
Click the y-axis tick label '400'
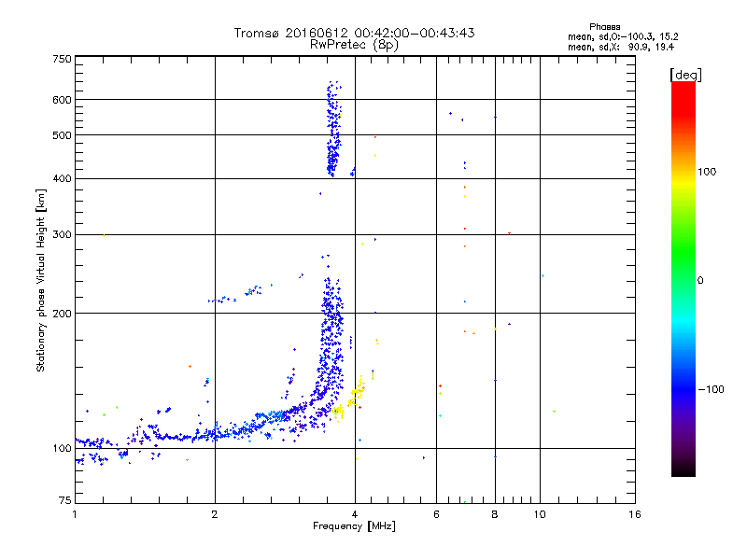coord(62,178)
